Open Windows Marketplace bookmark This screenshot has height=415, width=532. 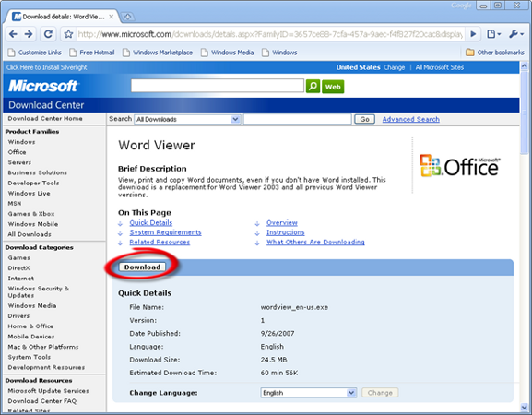[158, 53]
